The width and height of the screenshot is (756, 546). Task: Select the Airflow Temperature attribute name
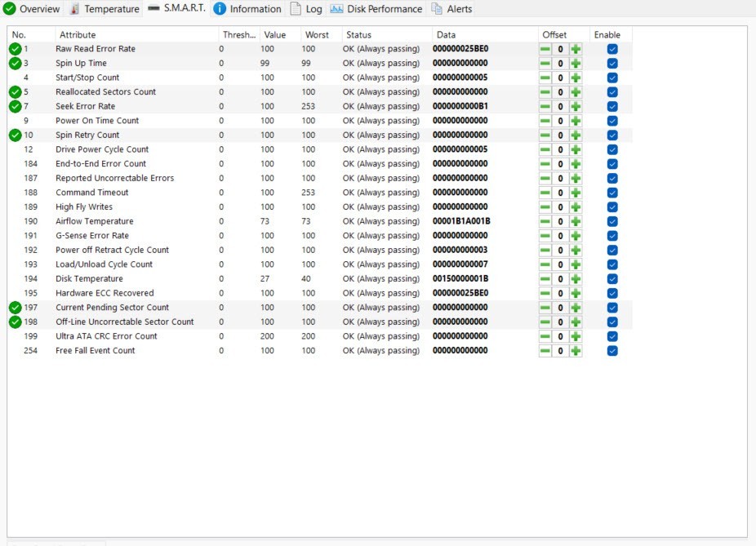click(x=95, y=221)
